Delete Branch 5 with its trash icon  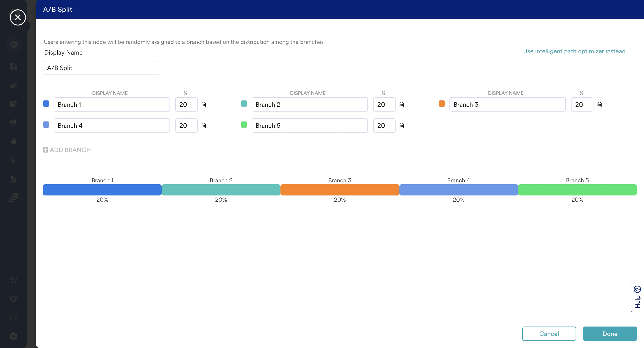(402, 125)
